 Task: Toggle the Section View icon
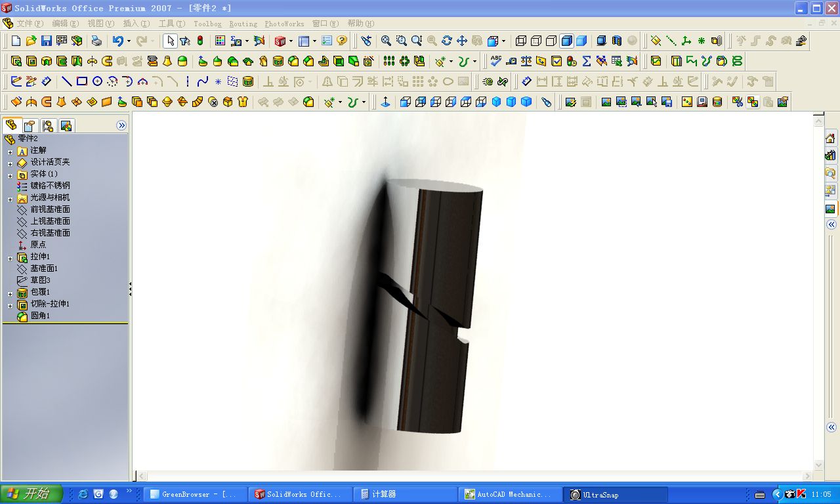tap(617, 41)
